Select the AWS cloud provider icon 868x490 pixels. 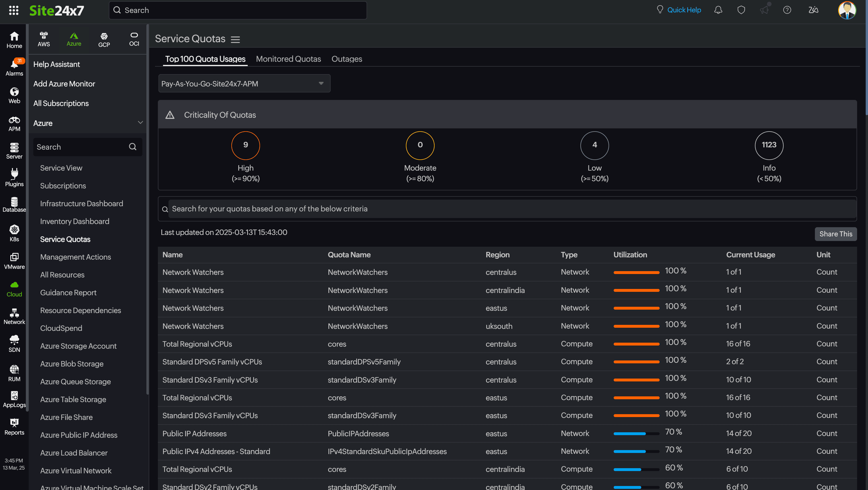click(x=44, y=39)
